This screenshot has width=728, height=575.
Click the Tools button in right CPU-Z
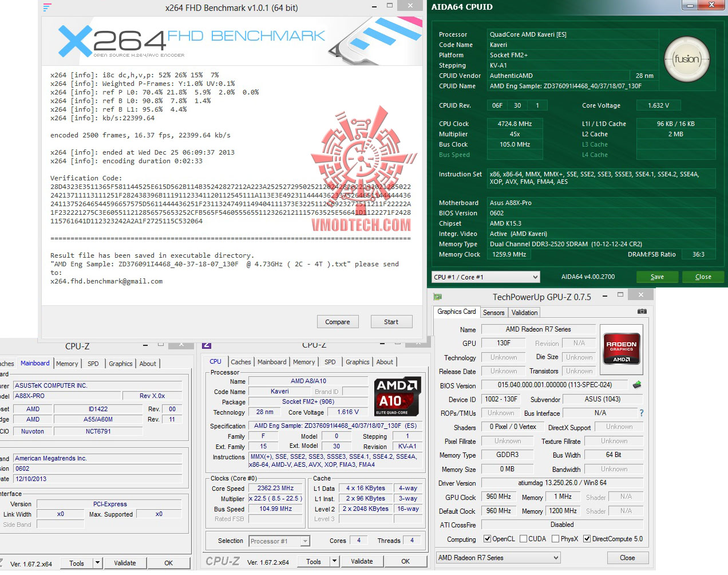click(x=314, y=561)
